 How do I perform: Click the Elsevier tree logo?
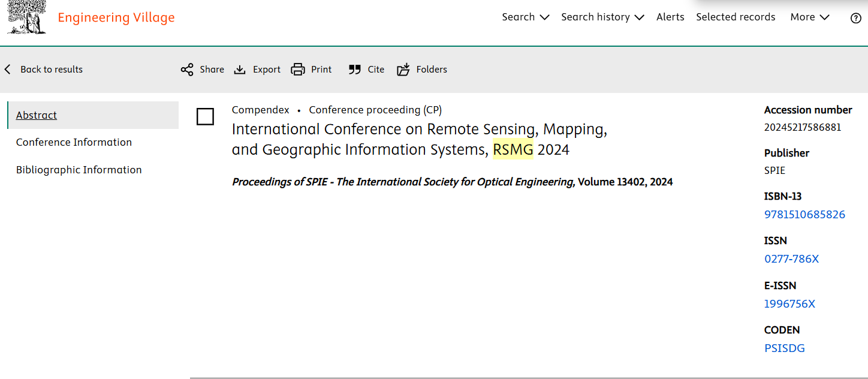pos(27,17)
